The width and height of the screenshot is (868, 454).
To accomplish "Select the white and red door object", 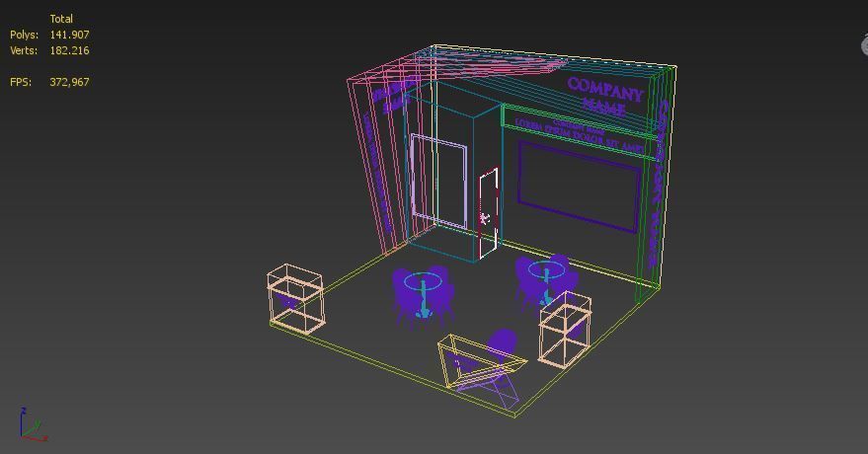I will 488,213.
